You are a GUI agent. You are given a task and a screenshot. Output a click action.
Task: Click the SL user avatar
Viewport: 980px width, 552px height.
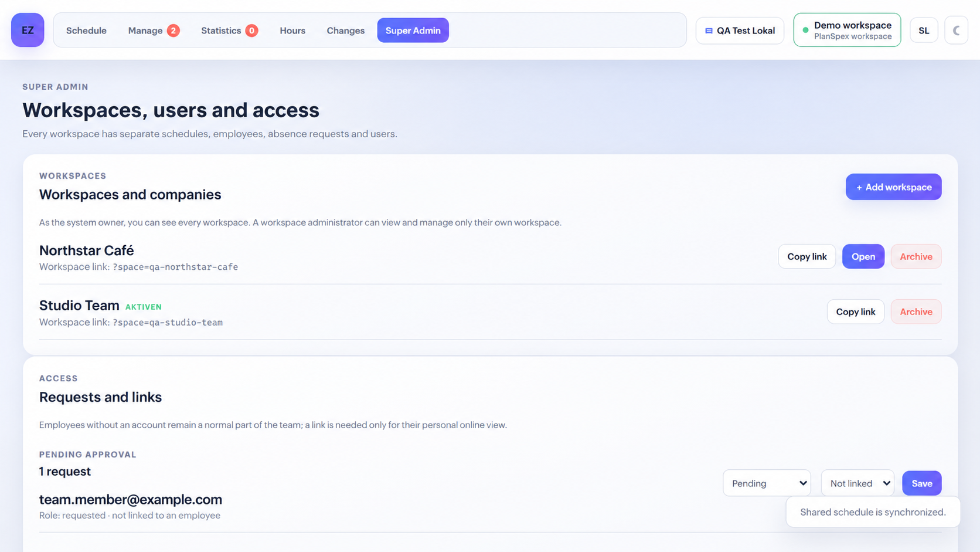click(x=924, y=31)
